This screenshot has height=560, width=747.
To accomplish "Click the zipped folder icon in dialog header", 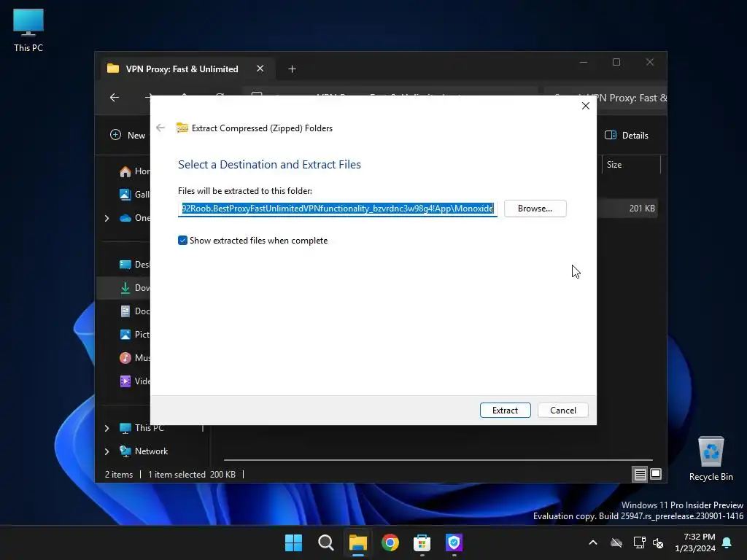I will (182, 128).
